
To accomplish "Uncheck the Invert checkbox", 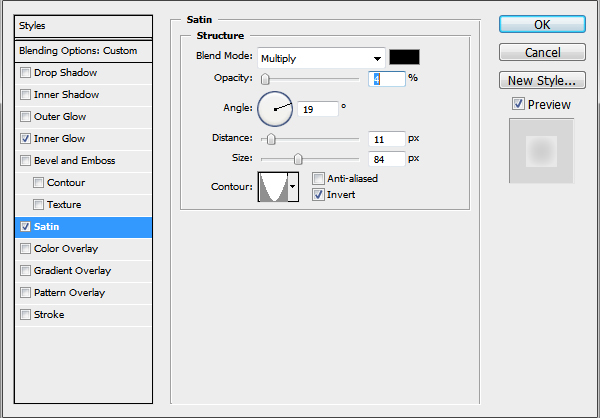I will pos(318,194).
